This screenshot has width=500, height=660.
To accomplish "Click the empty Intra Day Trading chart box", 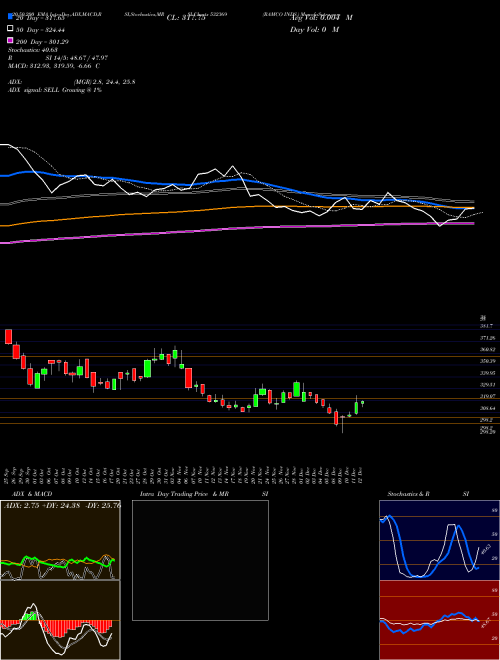I will coord(200,560).
